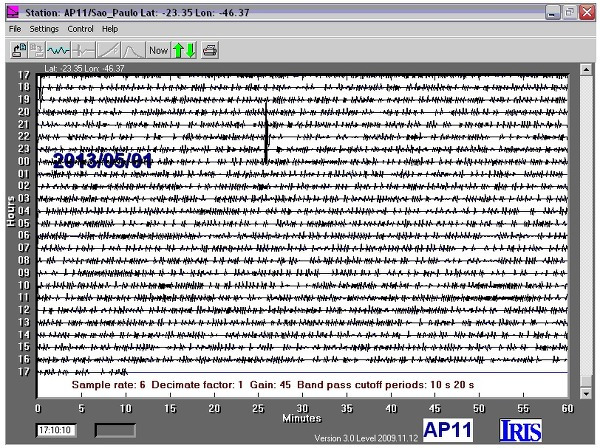Restore the window using title bar button
600x448 pixels.
(x=570, y=13)
